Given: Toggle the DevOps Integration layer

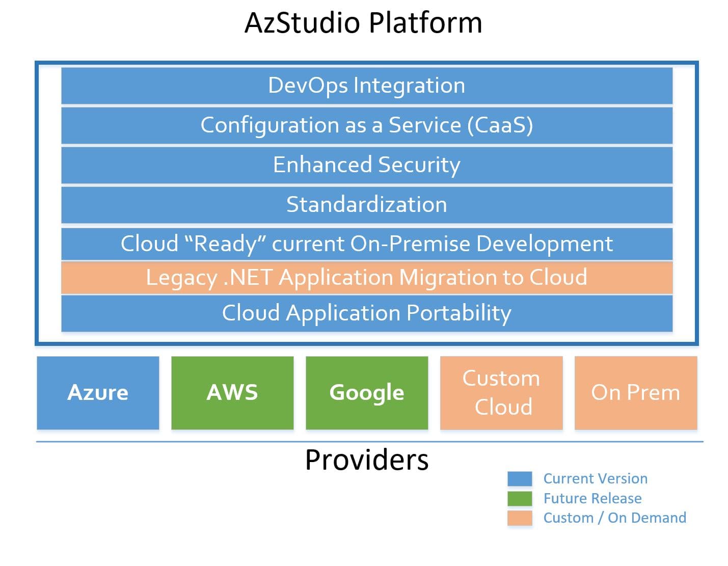Looking at the screenshot, I should point(366,85).
